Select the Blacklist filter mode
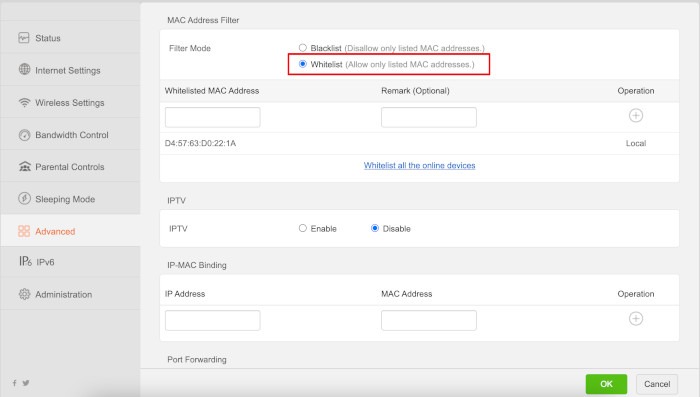 point(303,48)
